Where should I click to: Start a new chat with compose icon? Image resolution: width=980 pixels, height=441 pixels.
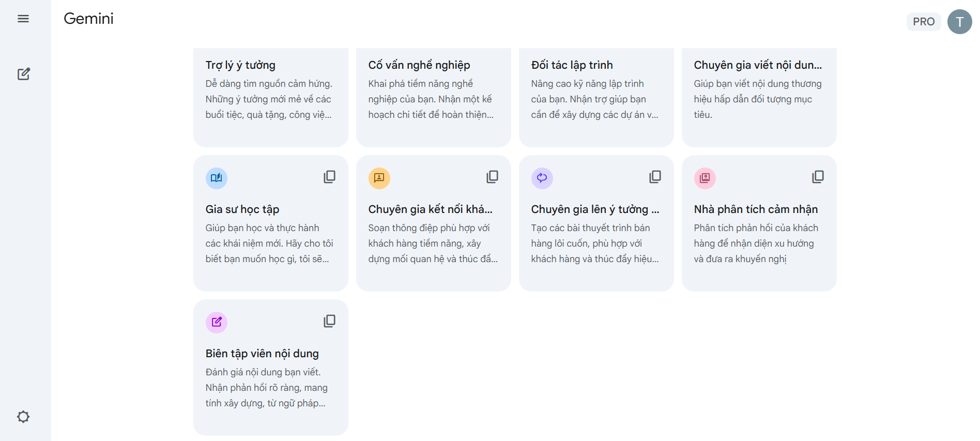click(x=23, y=74)
